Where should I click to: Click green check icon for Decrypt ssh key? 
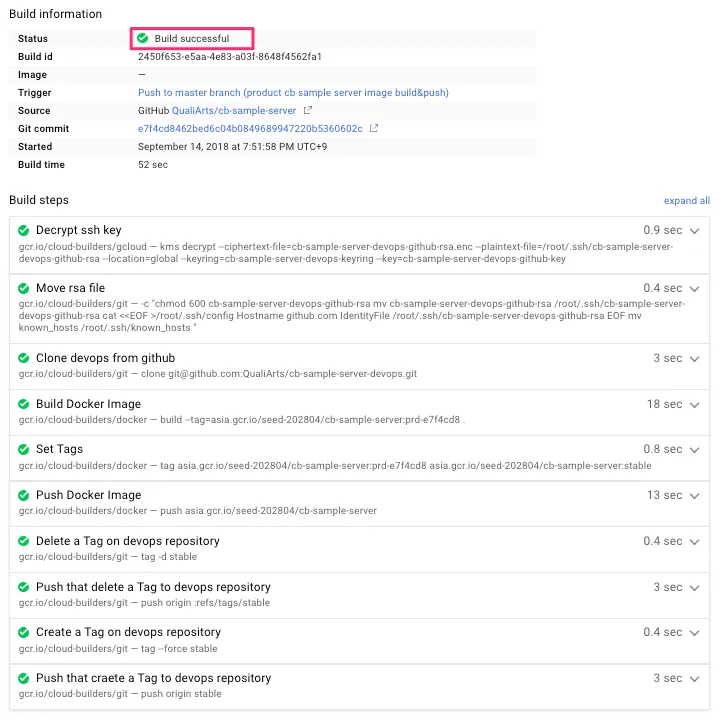23,230
